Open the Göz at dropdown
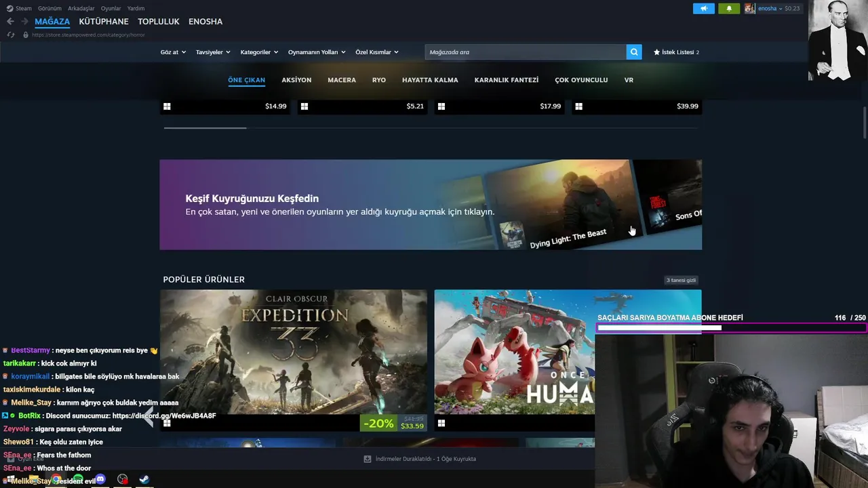This screenshot has width=868, height=488. [x=173, y=52]
